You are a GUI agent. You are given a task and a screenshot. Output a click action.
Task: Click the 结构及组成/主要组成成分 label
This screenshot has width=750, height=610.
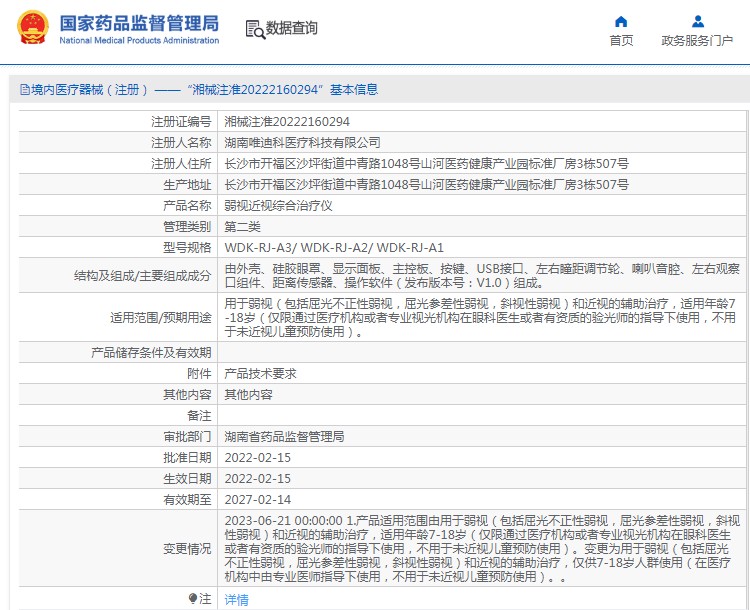(143, 276)
